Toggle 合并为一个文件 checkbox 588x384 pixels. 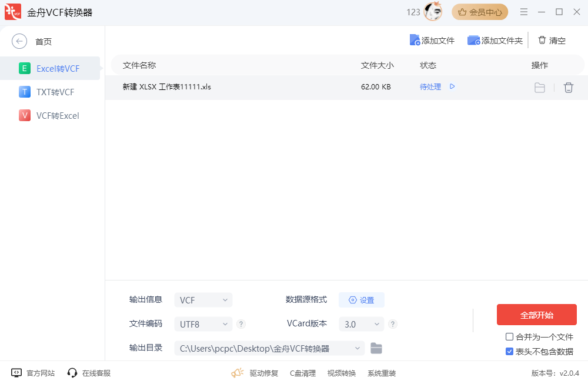(509, 337)
